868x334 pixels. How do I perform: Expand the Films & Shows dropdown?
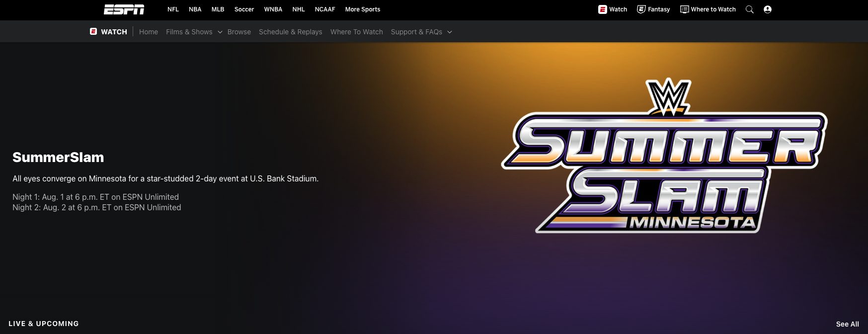coord(194,32)
